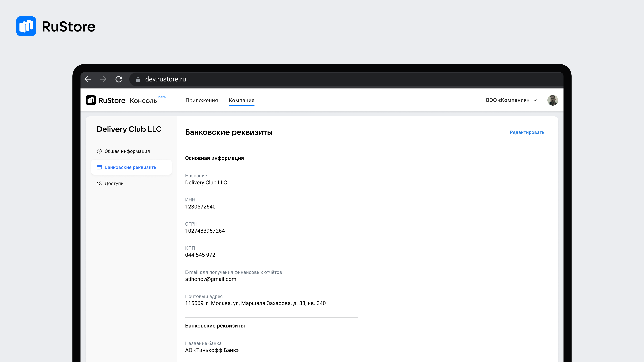644x362 pixels.
Task: Click the RuStore console logo icon
Action: (91, 100)
